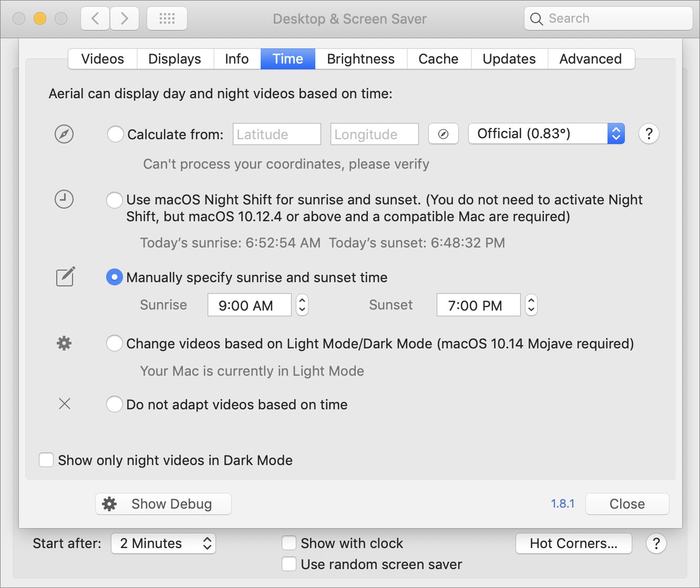Click the clock icon for the Night Shift option

pos(64,199)
